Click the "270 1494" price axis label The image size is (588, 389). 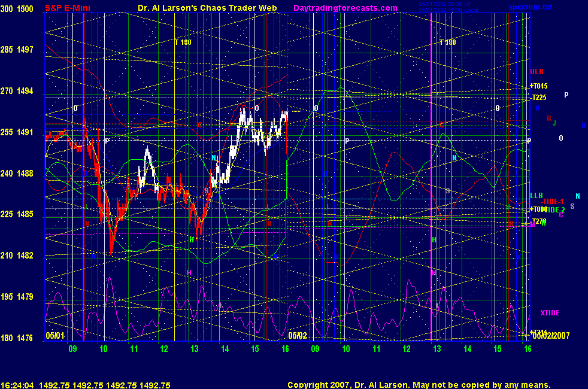tap(17, 91)
